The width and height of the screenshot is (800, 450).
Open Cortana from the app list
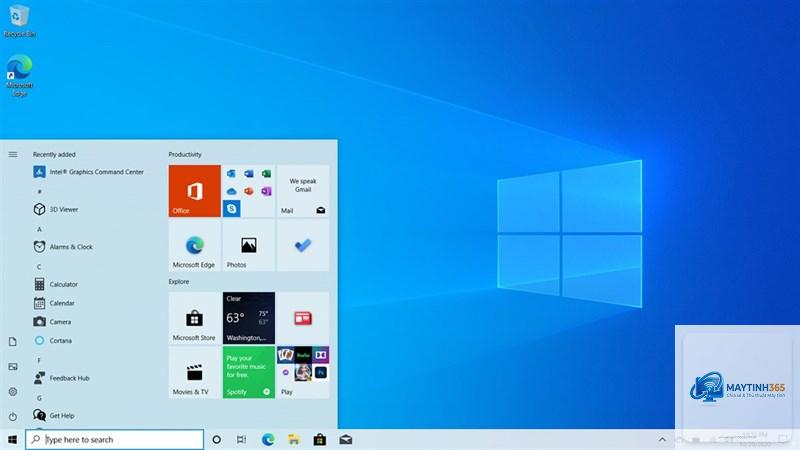click(53, 340)
